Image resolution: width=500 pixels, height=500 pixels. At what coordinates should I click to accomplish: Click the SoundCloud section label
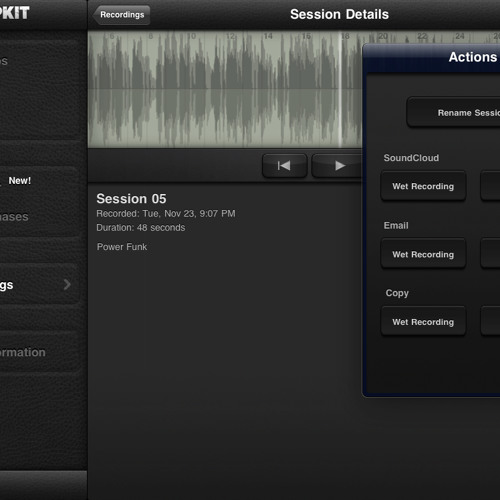tap(411, 158)
